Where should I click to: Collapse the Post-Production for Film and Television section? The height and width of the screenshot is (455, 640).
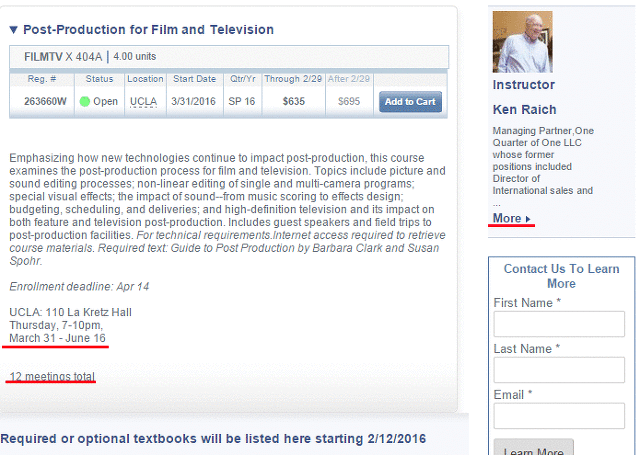click(13, 30)
